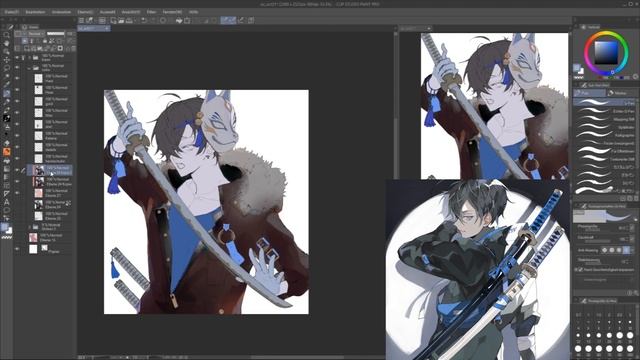Open the Ebene menu

[x=85, y=12]
